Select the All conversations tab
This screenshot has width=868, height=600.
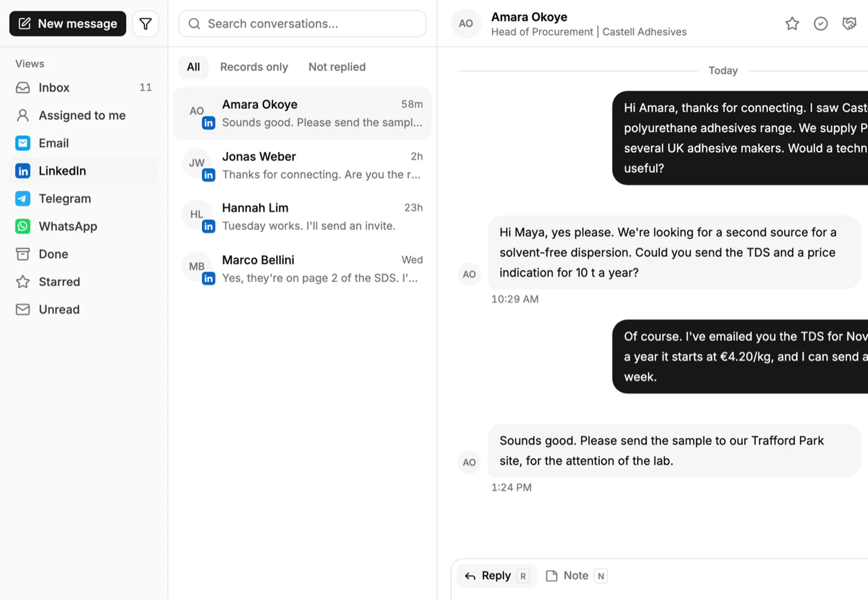coord(193,67)
